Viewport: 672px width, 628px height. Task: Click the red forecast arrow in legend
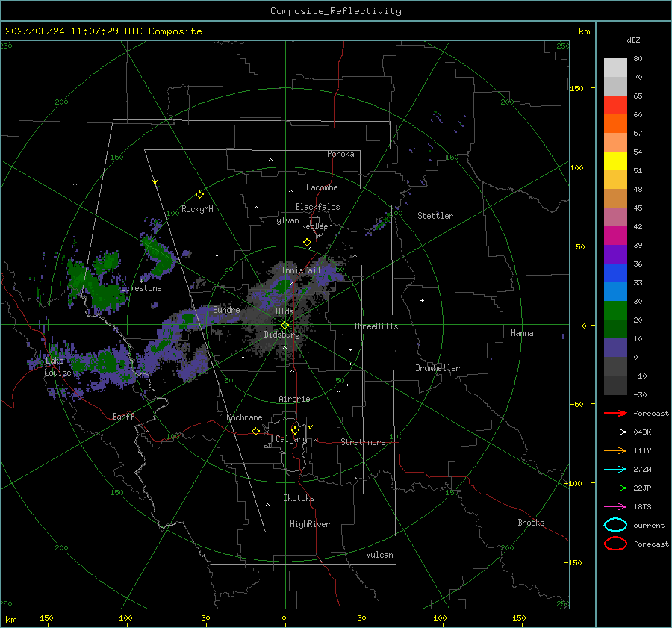pyautogui.click(x=615, y=413)
